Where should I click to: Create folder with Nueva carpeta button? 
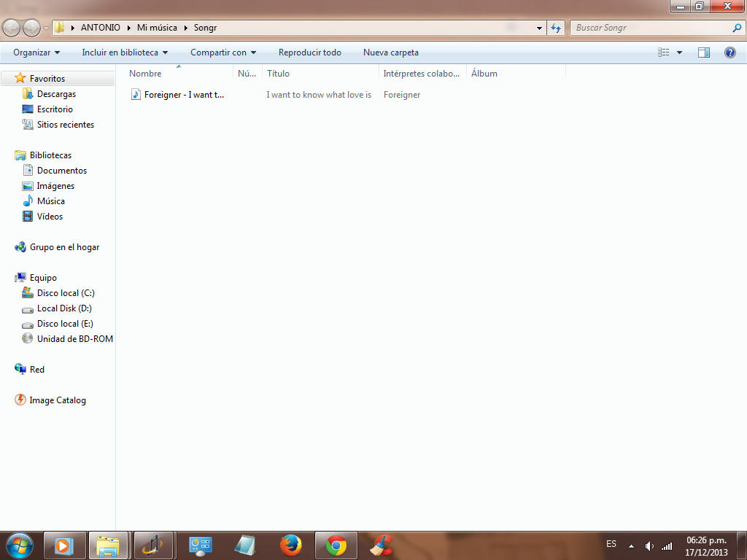391,52
